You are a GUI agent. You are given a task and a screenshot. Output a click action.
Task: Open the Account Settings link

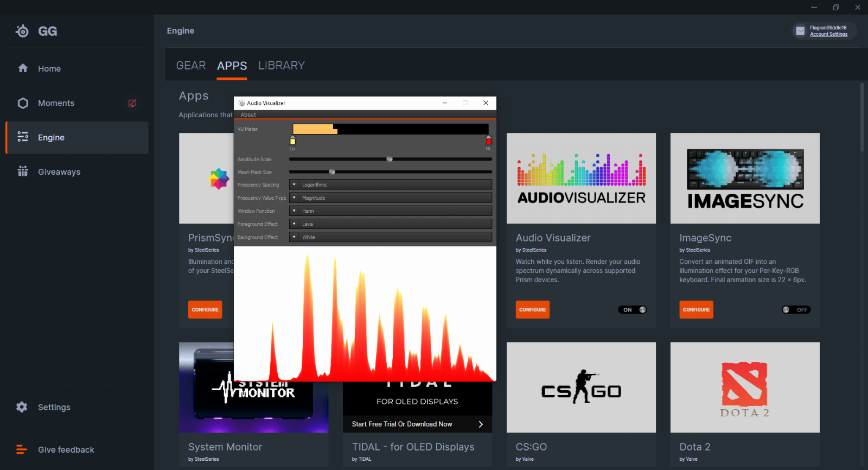click(828, 34)
